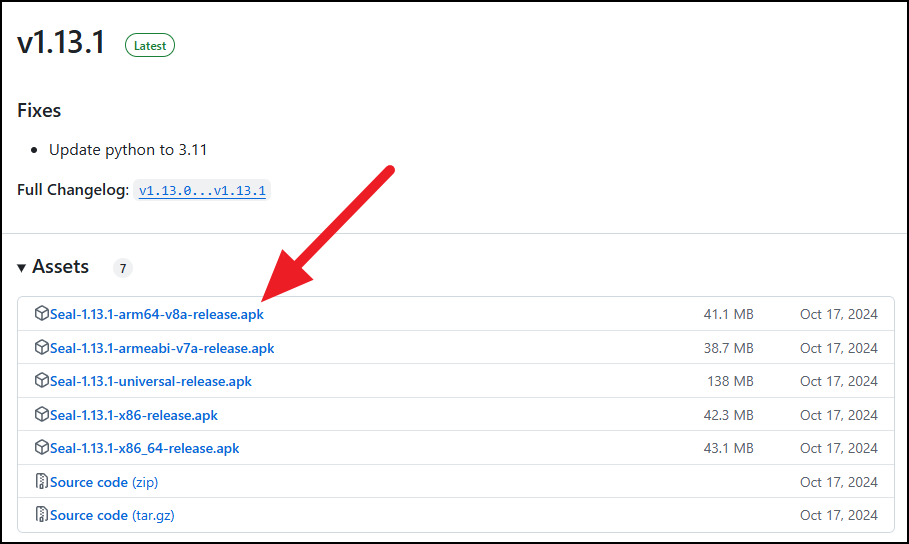Download Seal-1.13.1-armeabi-v7a-release.apk

(162, 348)
